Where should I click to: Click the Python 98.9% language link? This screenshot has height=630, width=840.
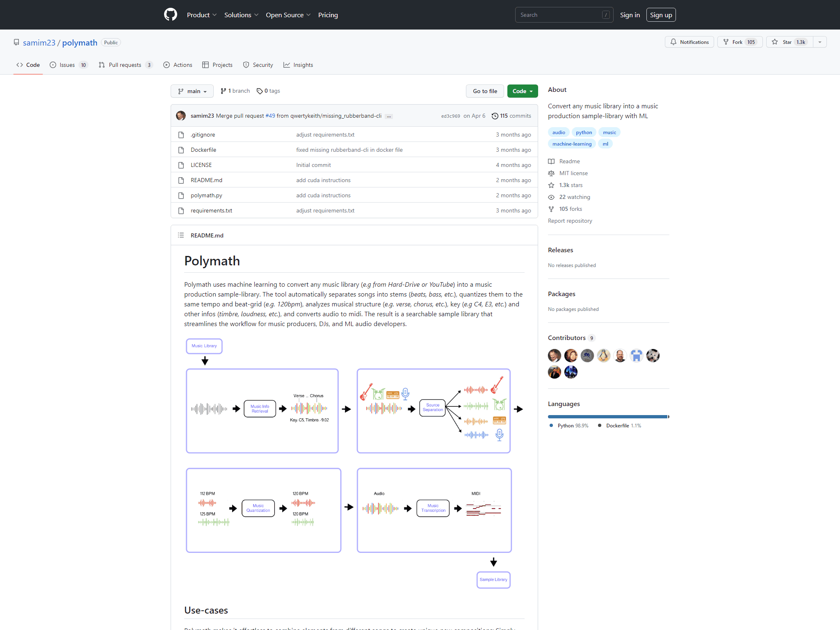click(x=569, y=425)
